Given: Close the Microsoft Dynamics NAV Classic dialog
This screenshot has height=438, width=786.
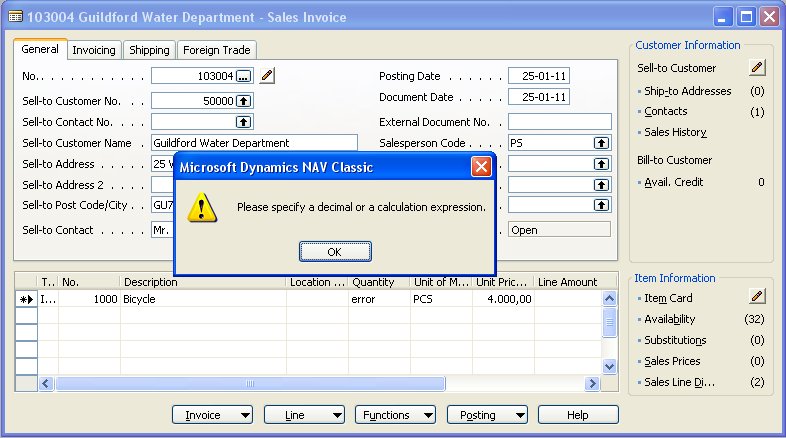Looking at the screenshot, I should [481, 166].
